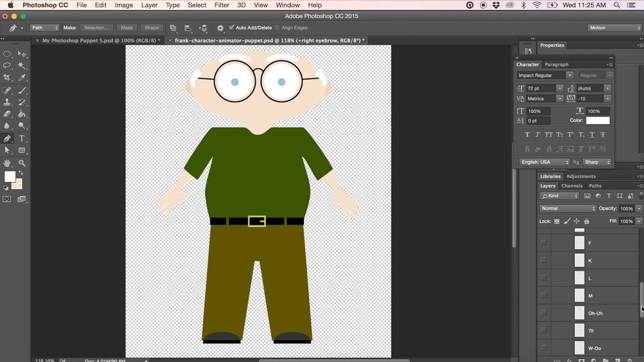Apply Faux Bold text style
The image size is (644, 362).
(x=527, y=135)
